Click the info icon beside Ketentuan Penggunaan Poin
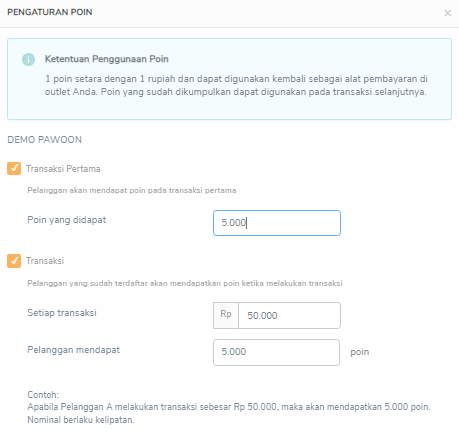This screenshot has height=440, width=459. [x=28, y=59]
